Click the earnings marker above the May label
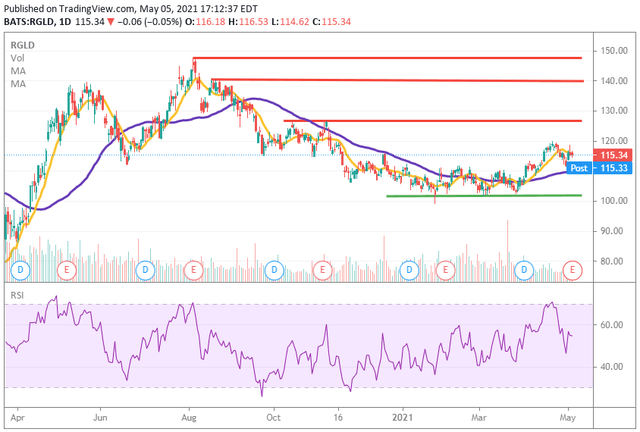 572,270
